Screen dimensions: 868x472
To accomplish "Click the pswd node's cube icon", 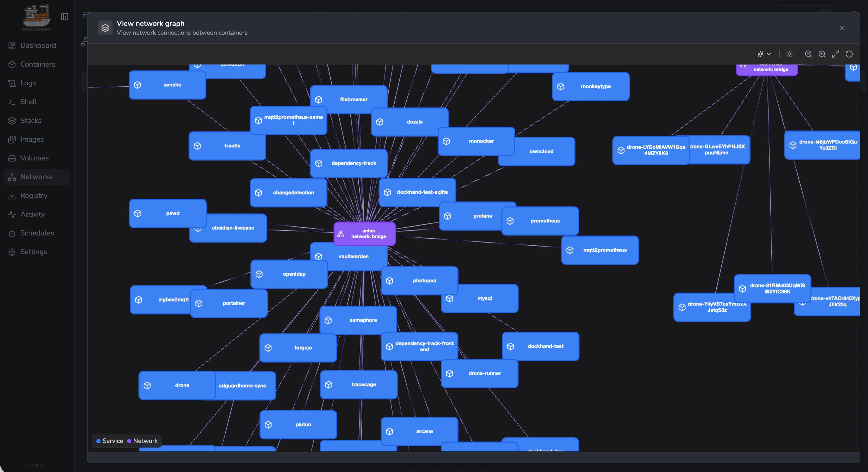I will (138, 214).
